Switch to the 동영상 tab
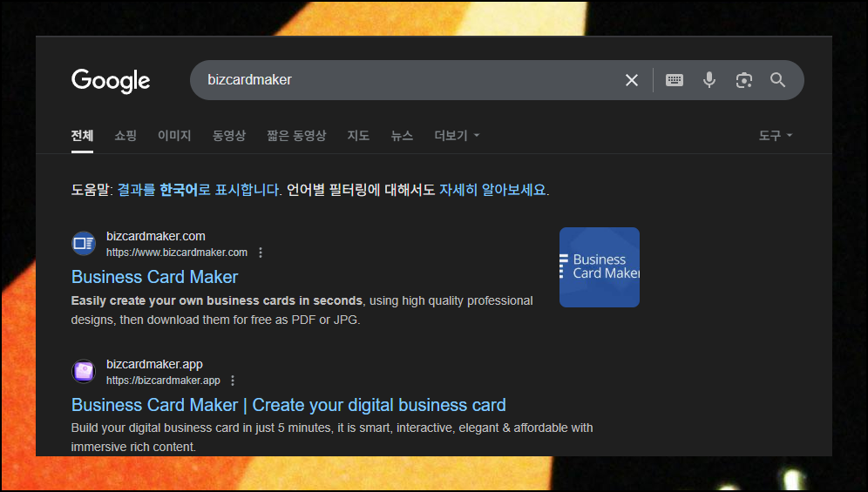The width and height of the screenshot is (868, 492). click(229, 136)
